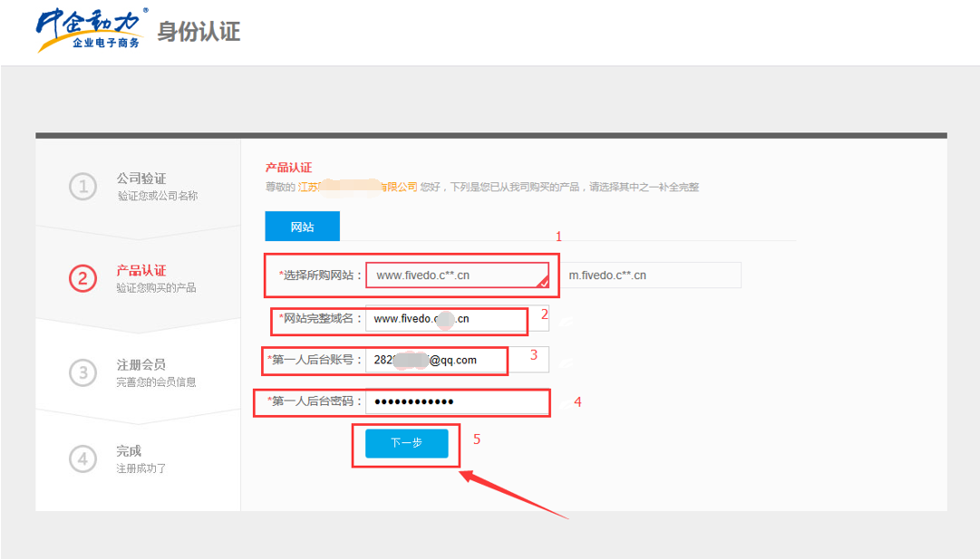Select the 完成 step in sidebar

pos(129,450)
